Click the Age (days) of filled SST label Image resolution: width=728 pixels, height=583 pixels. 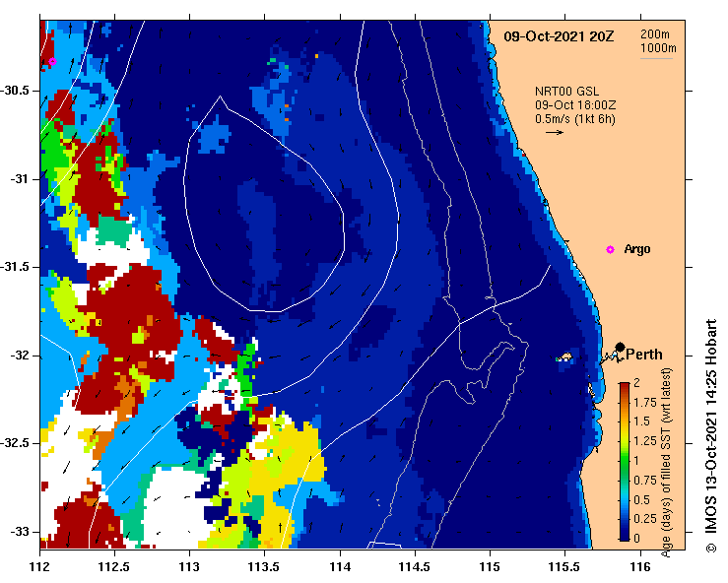(666, 462)
